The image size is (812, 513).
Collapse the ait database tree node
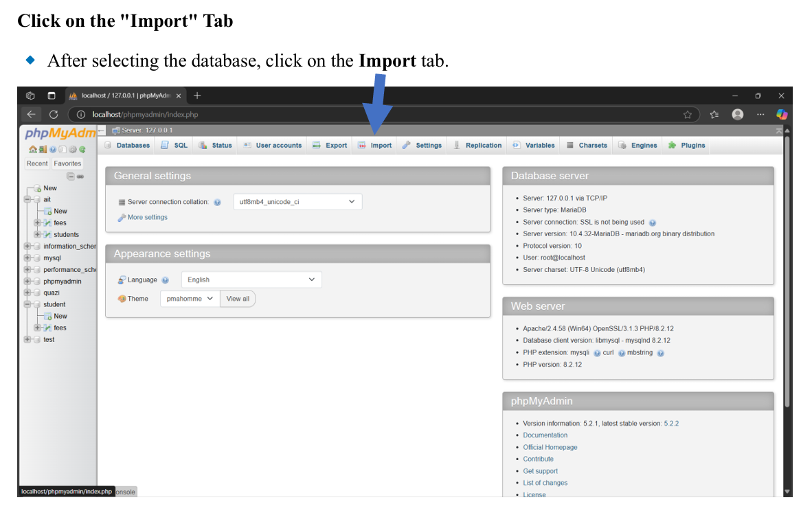27,199
